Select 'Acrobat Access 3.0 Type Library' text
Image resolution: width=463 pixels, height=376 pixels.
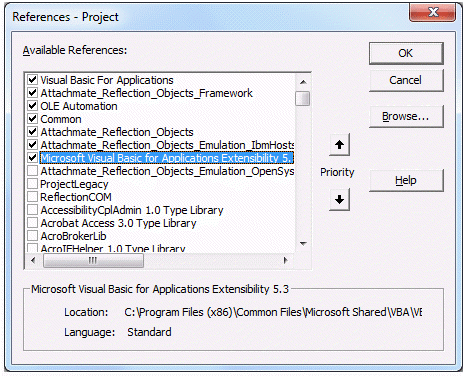[118, 223]
